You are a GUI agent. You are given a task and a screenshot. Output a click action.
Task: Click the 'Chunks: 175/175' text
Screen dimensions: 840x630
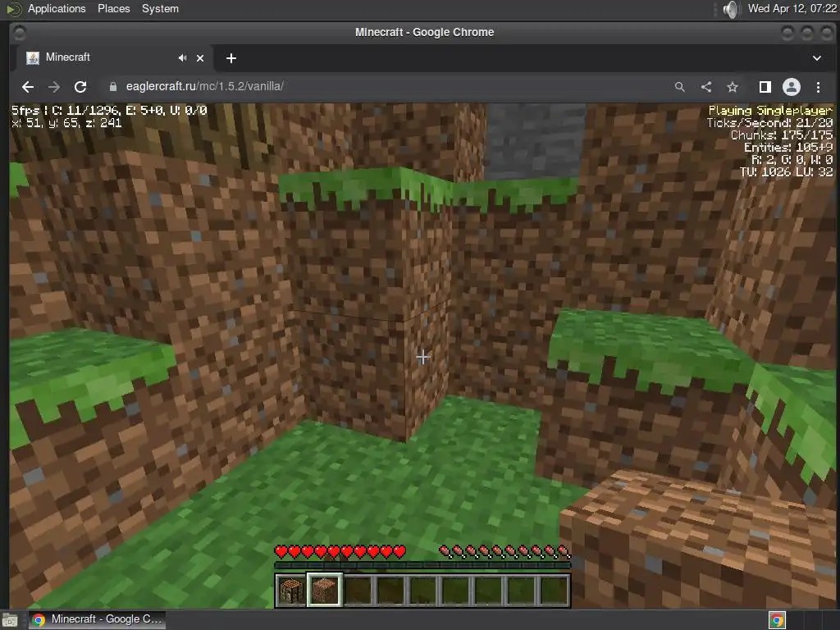pyautogui.click(x=782, y=135)
